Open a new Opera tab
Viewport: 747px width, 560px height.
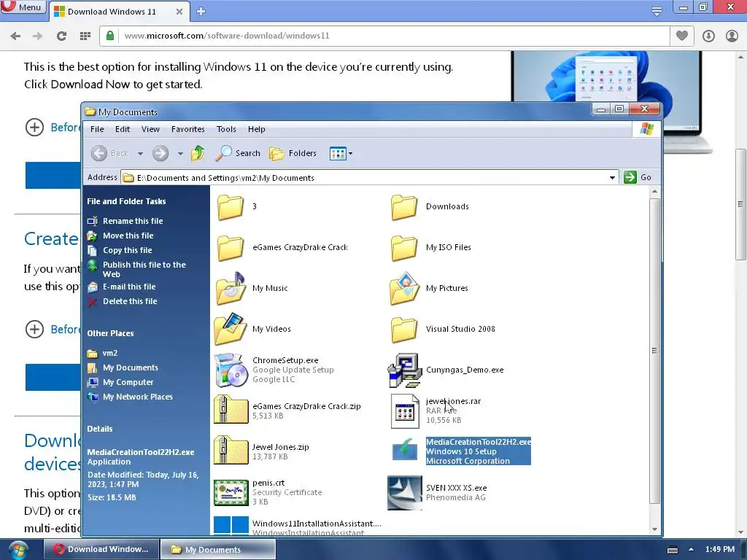click(x=201, y=12)
